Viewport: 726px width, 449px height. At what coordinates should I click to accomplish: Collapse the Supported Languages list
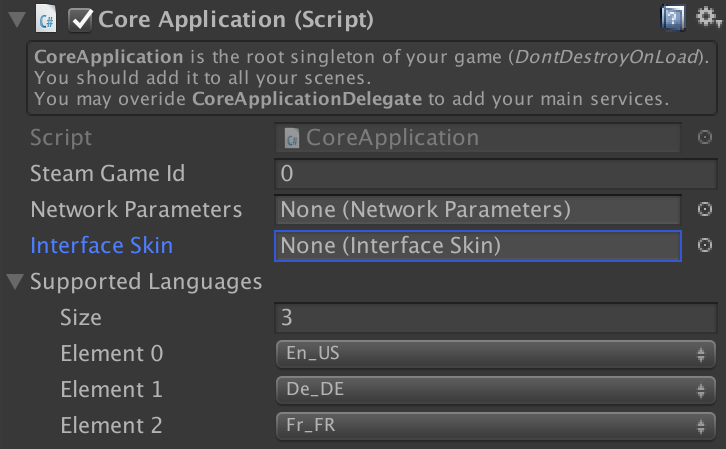coord(15,281)
